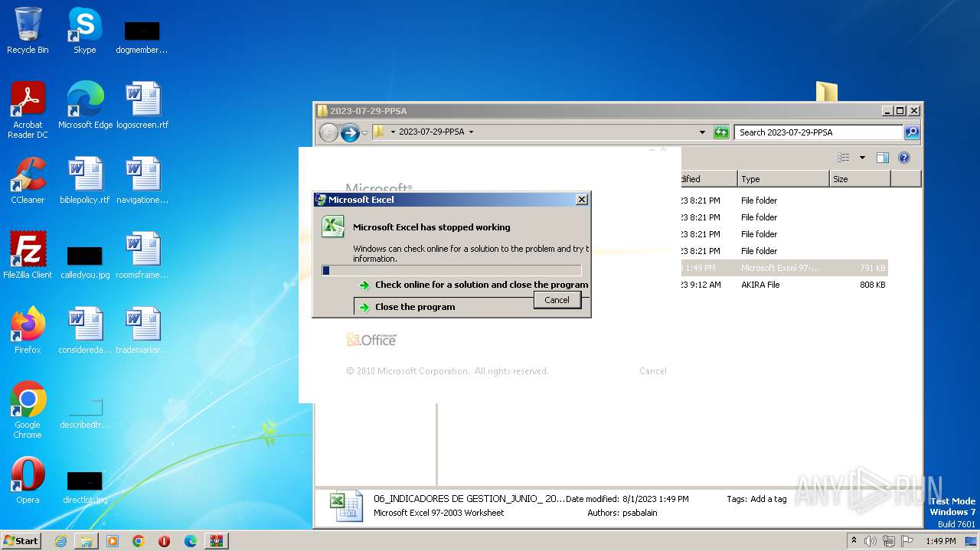Open Explorer help question mark icon
The height and width of the screenshot is (551, 980).
[904, 158]
